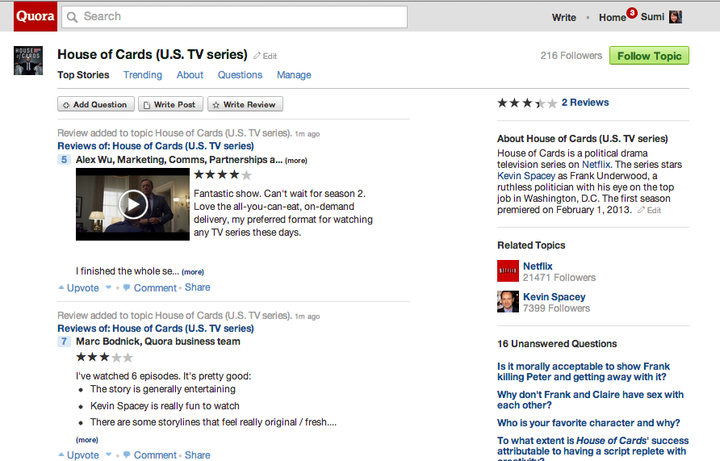The height and width of the screenshot is (461, 720).
Task: Play the video in Alex Wu's review
Action: (133, 204)
